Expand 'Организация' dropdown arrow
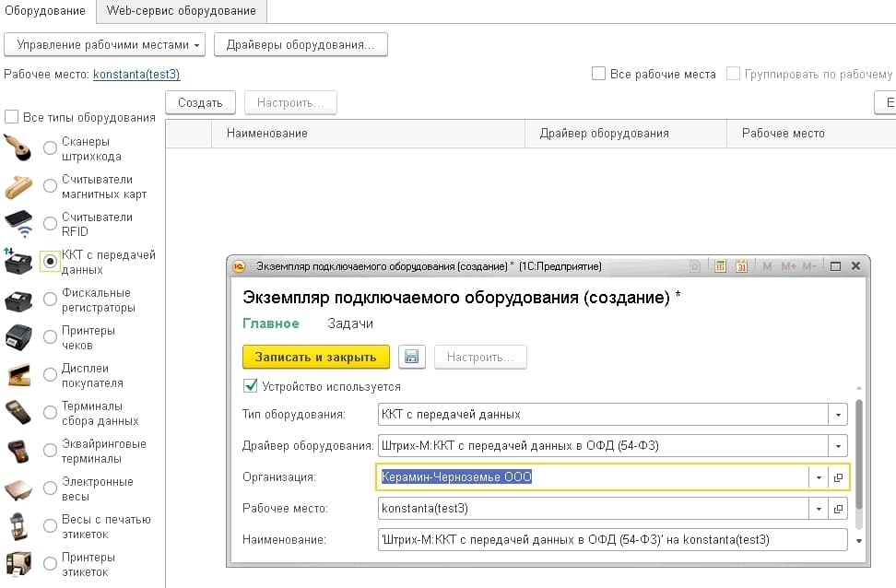Viewport: 896px width, 588px height. [819, 477]
